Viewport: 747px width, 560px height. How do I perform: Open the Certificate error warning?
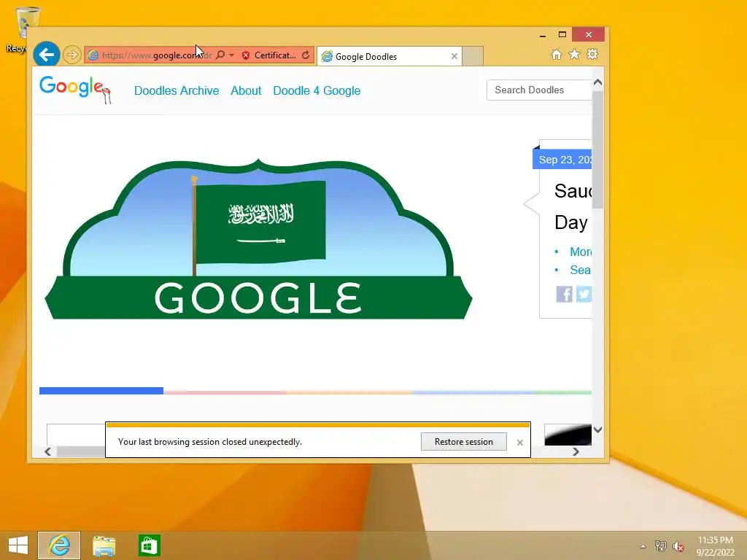coord(269,55)
